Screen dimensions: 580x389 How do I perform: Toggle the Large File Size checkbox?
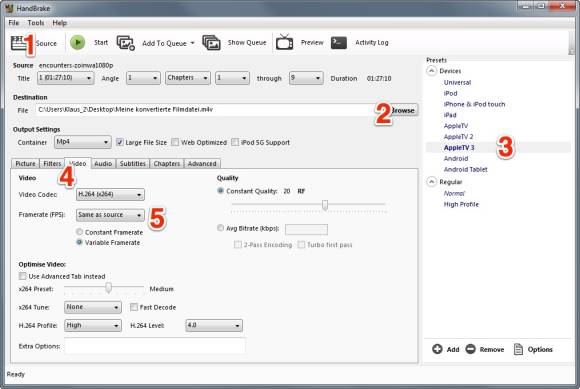(119, 142)
